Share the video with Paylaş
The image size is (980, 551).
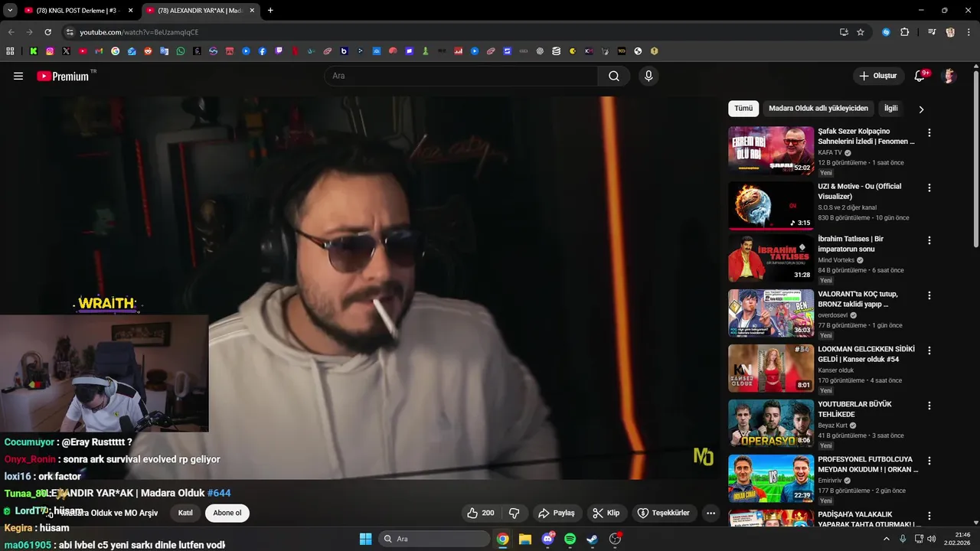click(x=557, y=513)
